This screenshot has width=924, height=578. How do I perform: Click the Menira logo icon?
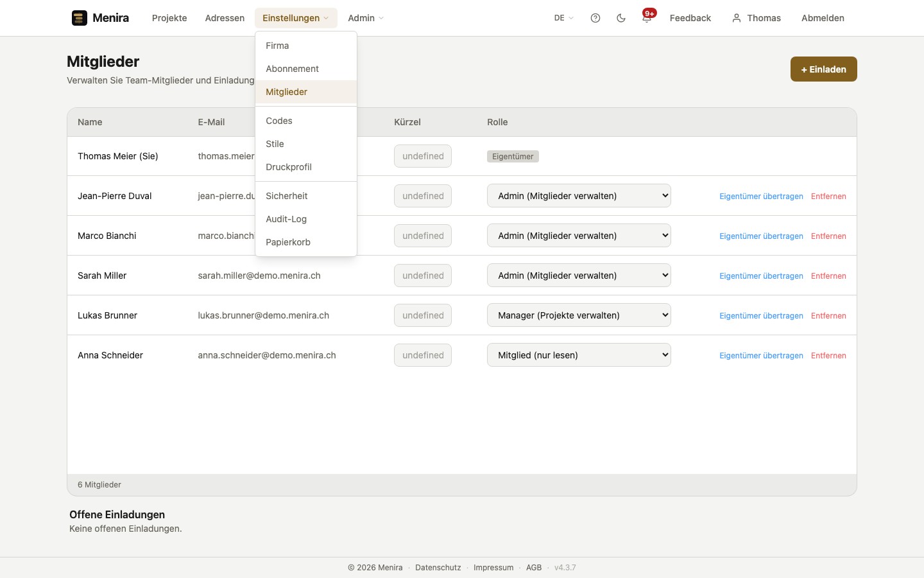coord(79,18)
